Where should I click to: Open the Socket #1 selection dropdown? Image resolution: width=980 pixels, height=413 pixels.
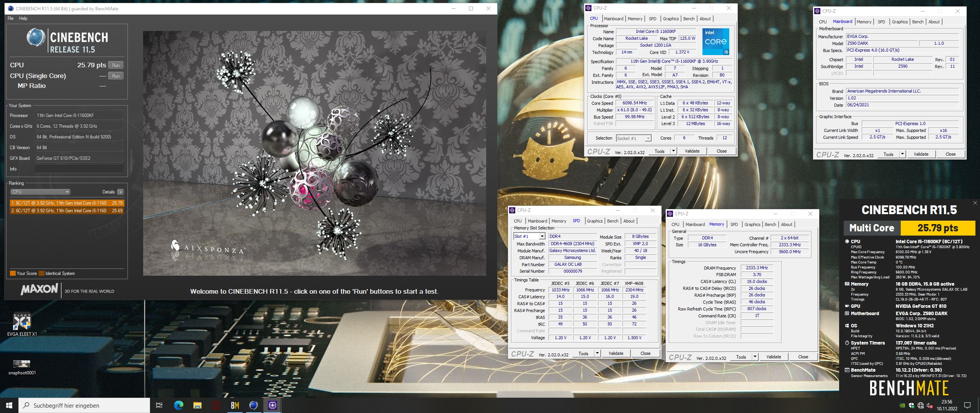click(634, 138)
